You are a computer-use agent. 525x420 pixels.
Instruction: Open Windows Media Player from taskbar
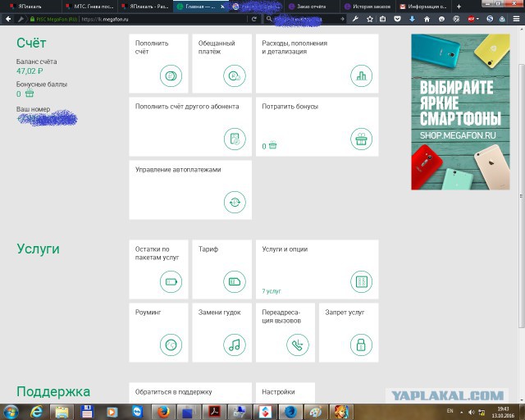[x=112, y=412]
